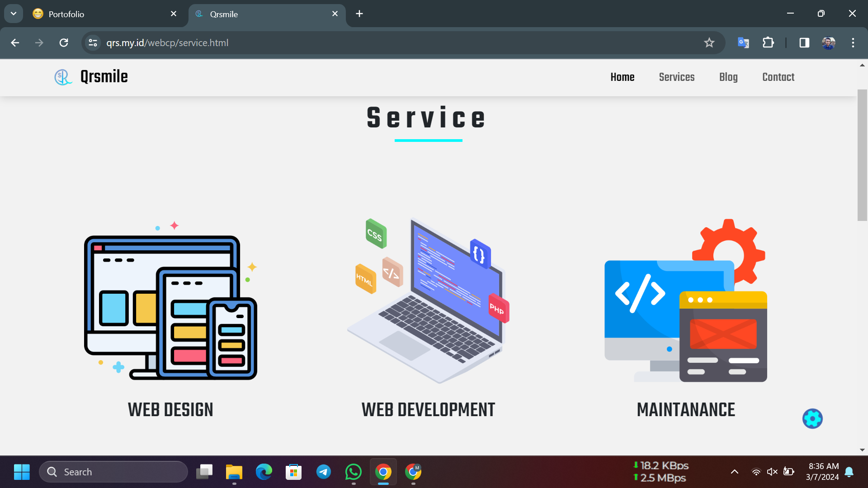Viewport: 868px width, 488px height.
Task: Open the Blog navigation link
Action: (x=728, y=77)
